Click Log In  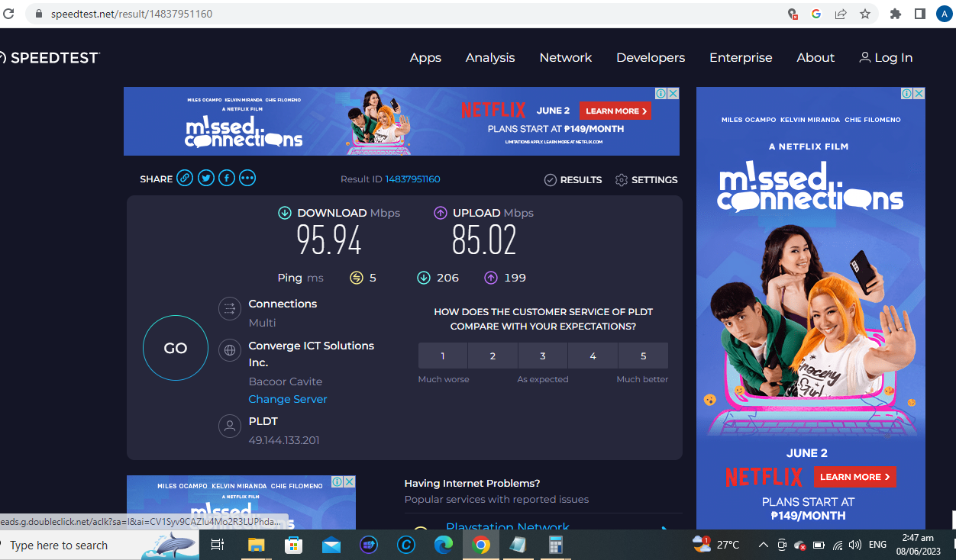pyautogui.click(x=886, y=57)
